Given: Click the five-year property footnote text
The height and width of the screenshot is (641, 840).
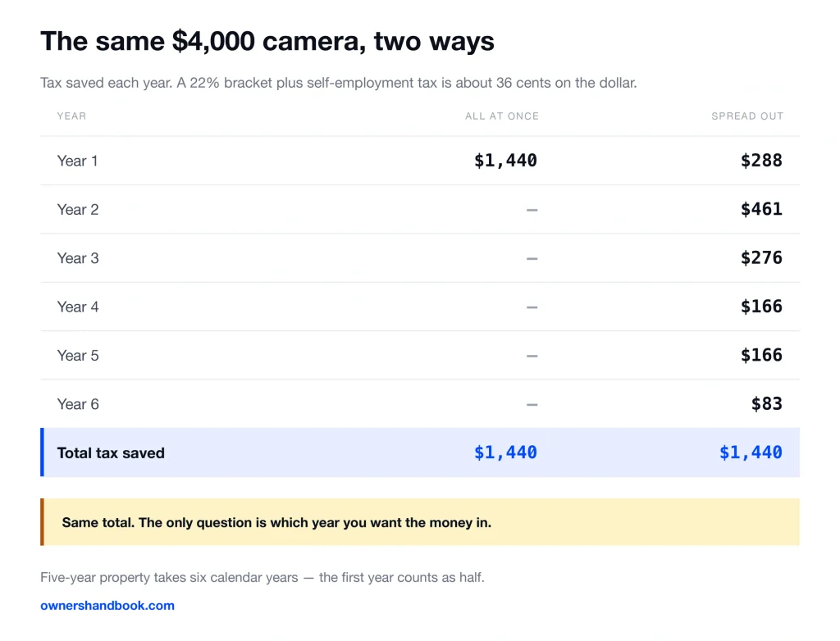Looking at the screenshot, I should [x=262, y=577].
